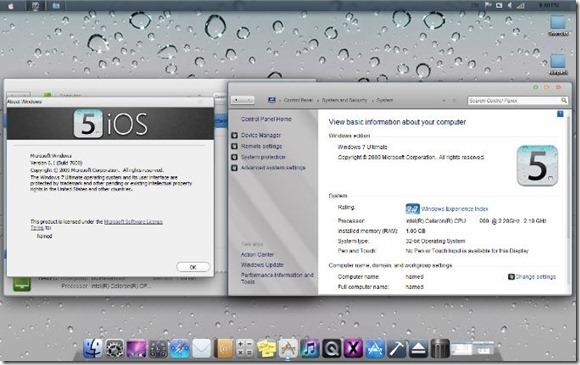580x365 pixels.
Task: Click shield icon beside Advanced system settings
Action: (x=234, y=168)
